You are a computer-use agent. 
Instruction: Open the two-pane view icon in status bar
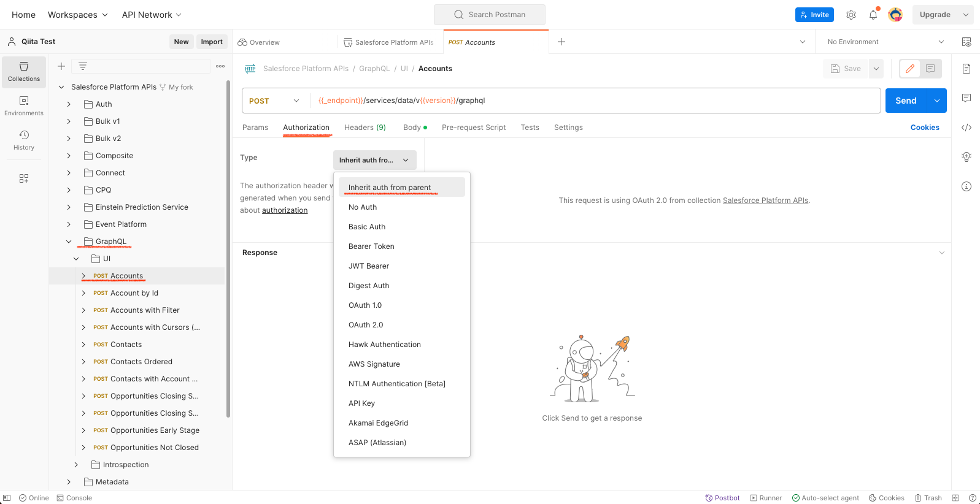[955, 498]
